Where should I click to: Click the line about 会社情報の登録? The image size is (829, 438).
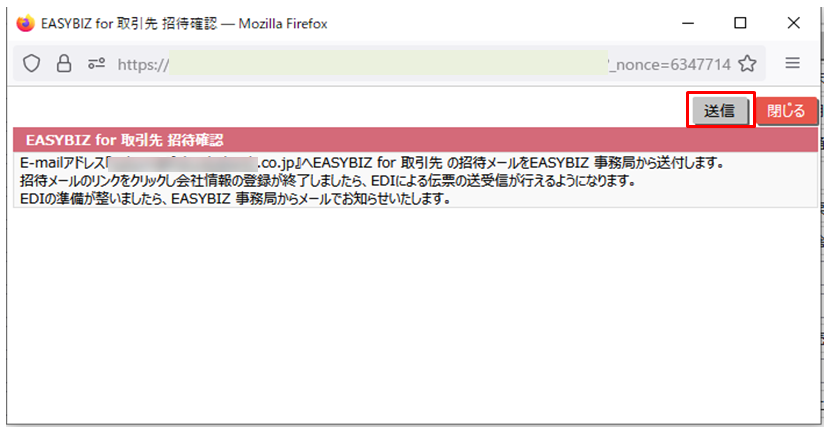(x=330, y=181)
